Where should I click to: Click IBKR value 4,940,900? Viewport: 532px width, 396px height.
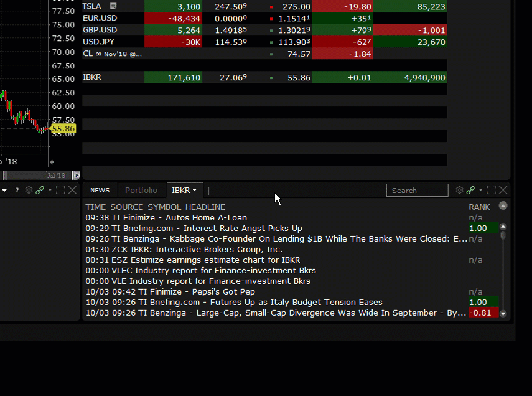(410, 77)
